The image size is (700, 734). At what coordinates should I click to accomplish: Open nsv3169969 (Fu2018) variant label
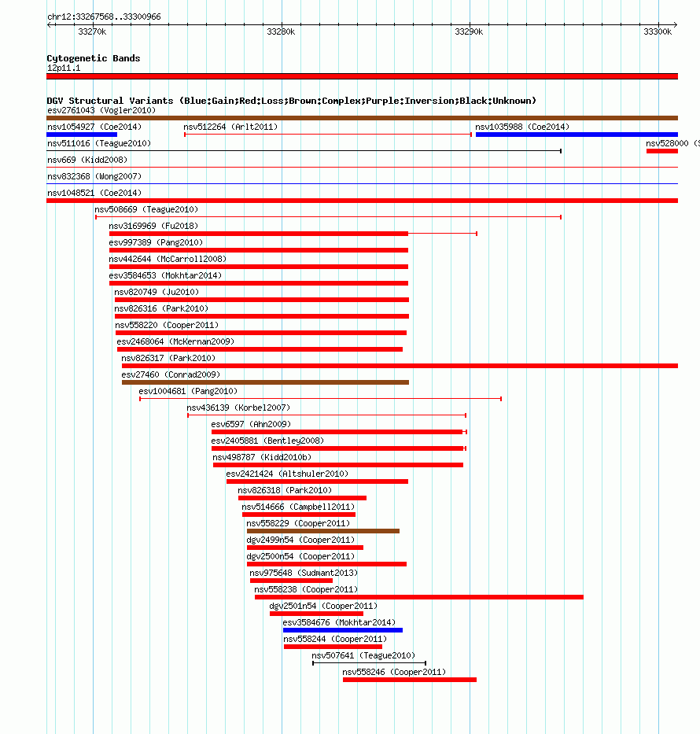[153, 226]
